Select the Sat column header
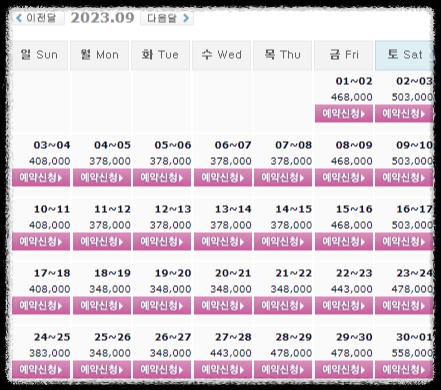This screenshot has height=390, width=441. tap(404, 55)
